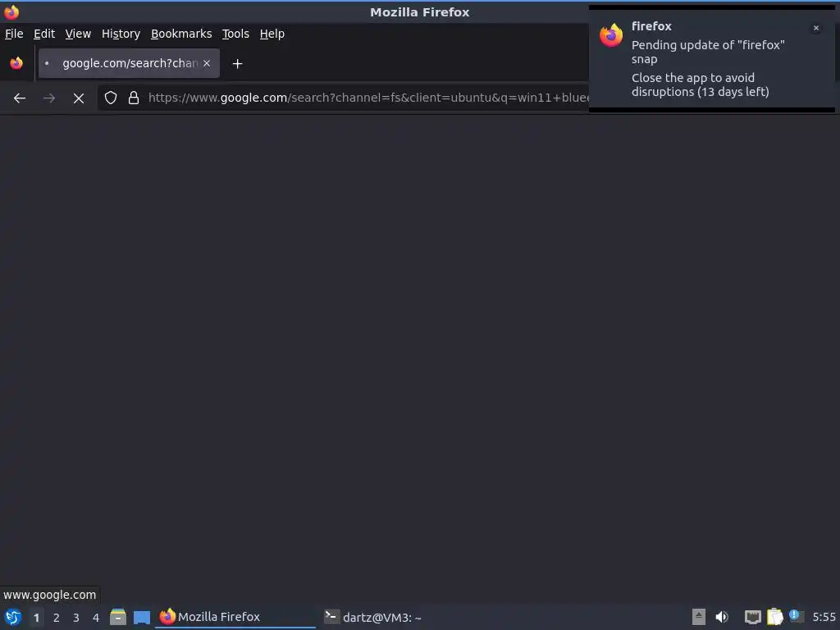The width and height of the screenshot is (840, 630).
Task: Open the Help menu
Action: [x=272, y=34]
